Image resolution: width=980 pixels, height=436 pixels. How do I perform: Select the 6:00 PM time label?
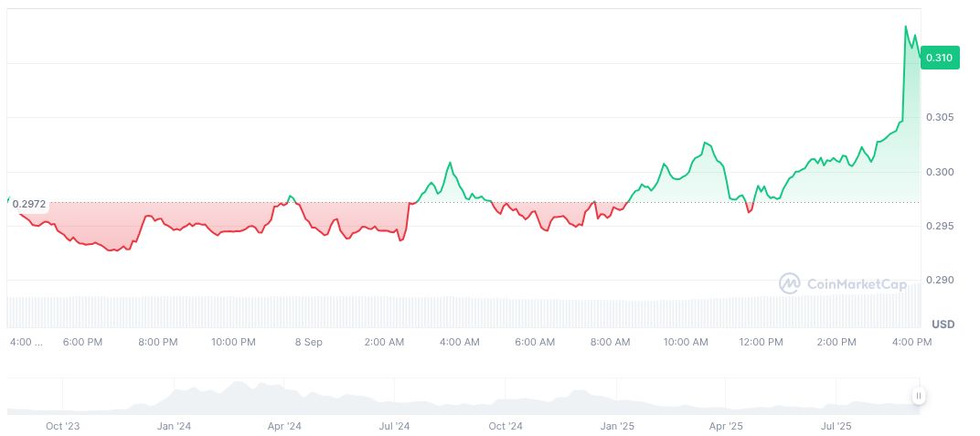pyautogui.click(x=81, y=342)
